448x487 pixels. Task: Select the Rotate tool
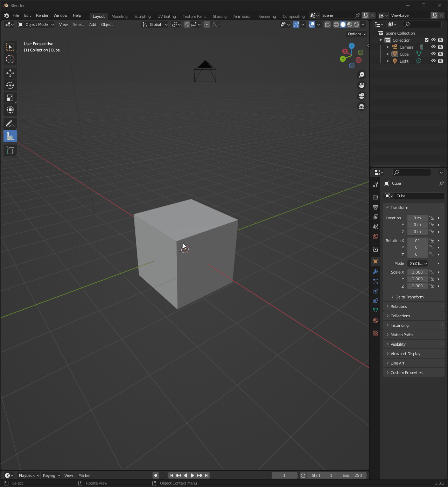tap(10, 85)
